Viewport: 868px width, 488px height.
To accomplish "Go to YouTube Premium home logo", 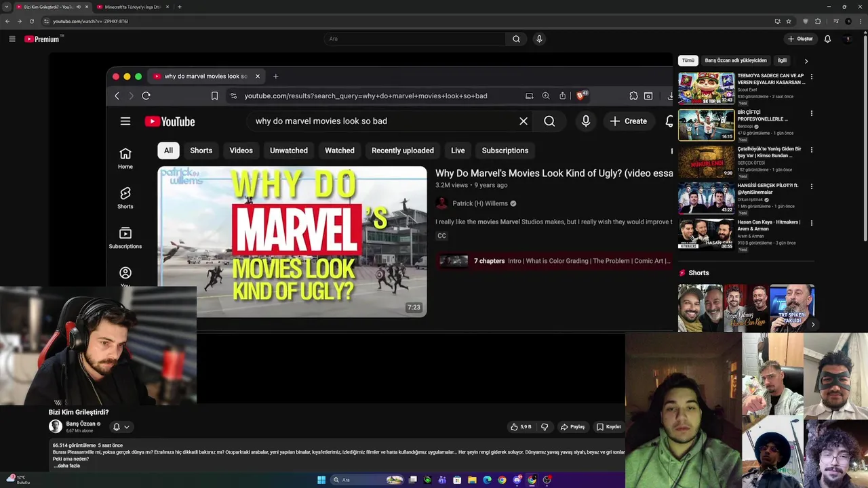I will pos(43,39).
